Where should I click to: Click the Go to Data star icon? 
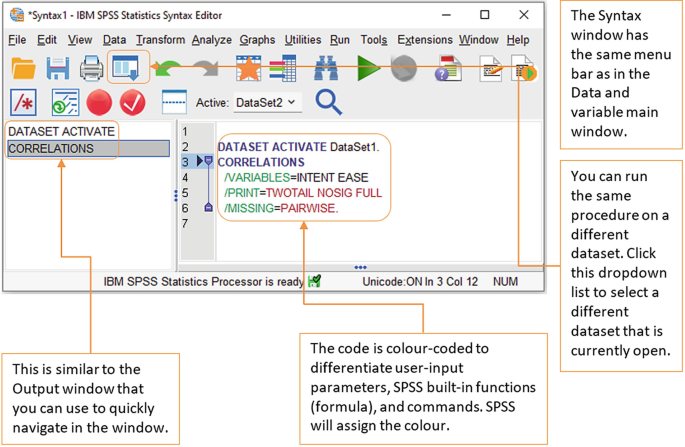(x=247, y=68)
